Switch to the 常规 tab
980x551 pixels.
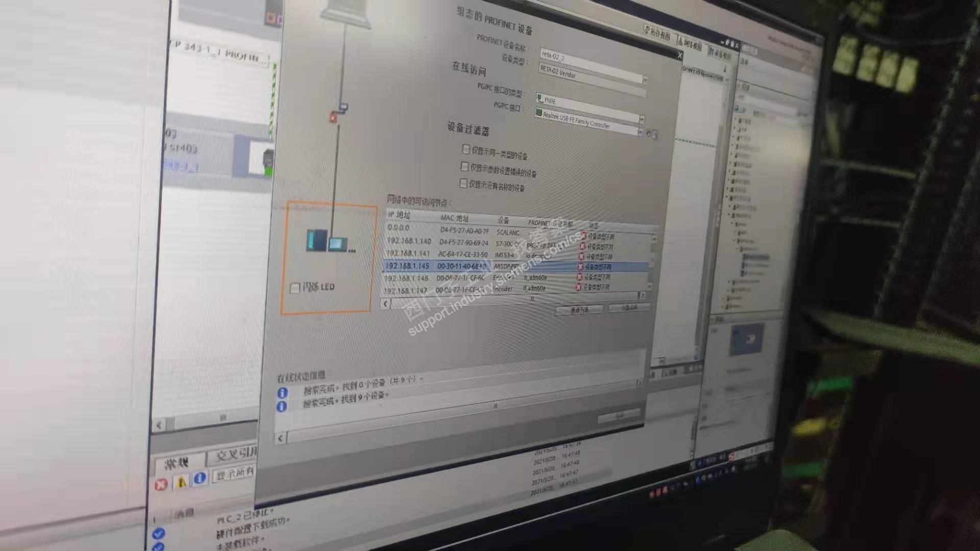point(177,463)
